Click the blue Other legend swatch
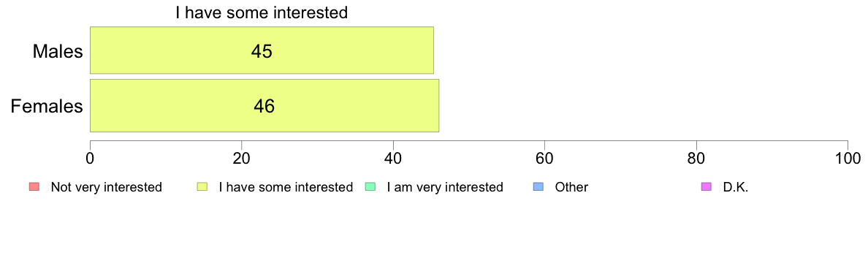This screenshot has width=868, height=269. (540, 187)
